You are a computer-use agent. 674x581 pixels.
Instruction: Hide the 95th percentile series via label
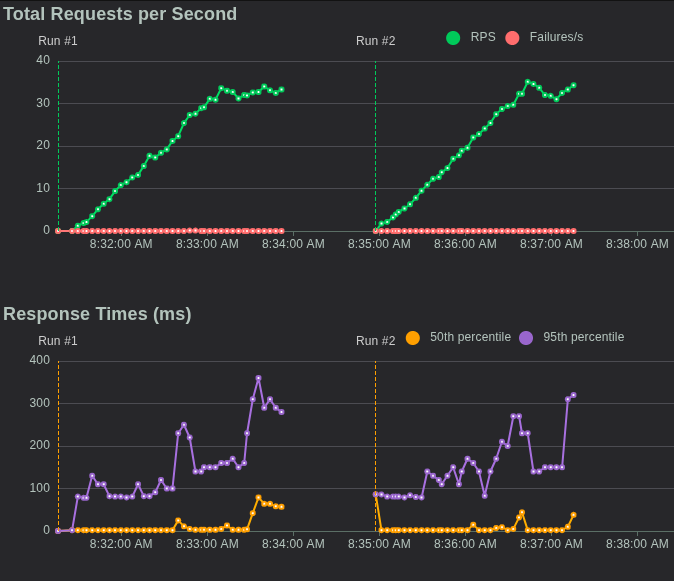[583, 337]
